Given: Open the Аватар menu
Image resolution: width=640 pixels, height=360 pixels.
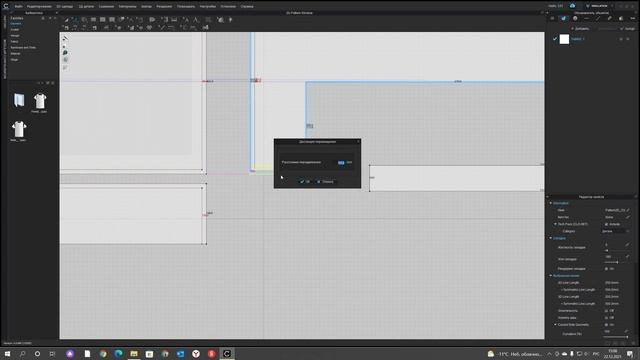Looking at the screenshot, I should (x=146, y=7).
